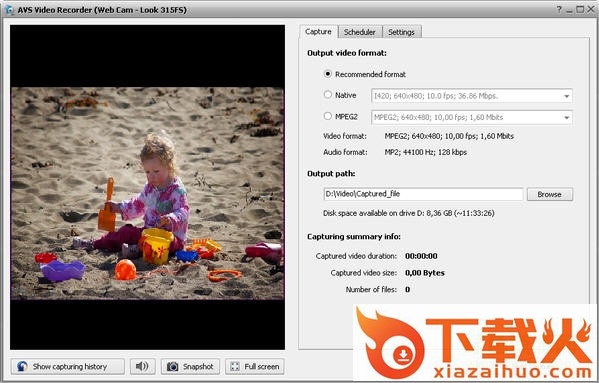Select the Native format radio button
Screen dimensions: 599x383
(x=327, y=95)
